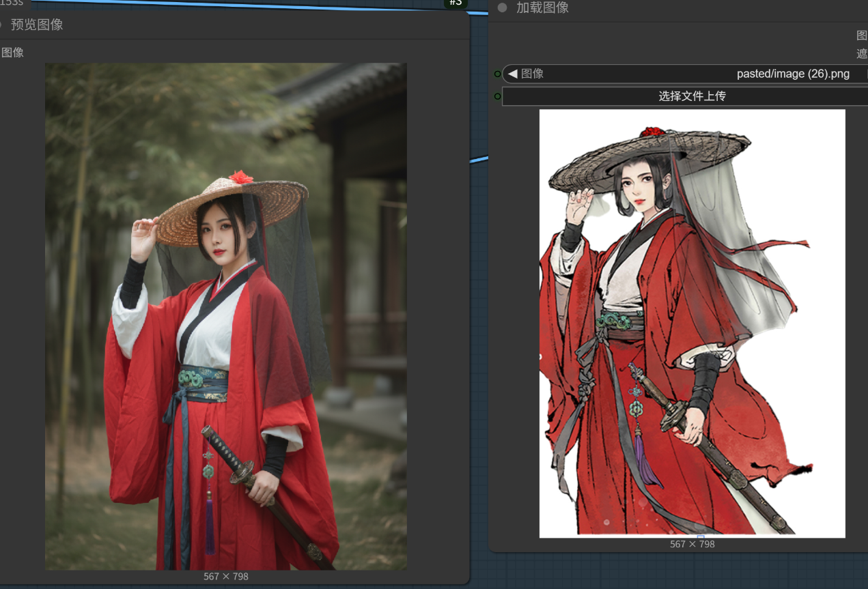Click the 567 × 798 label under the preview photo
Viewport: 868px width, 589px height.
tap(225, 577)
